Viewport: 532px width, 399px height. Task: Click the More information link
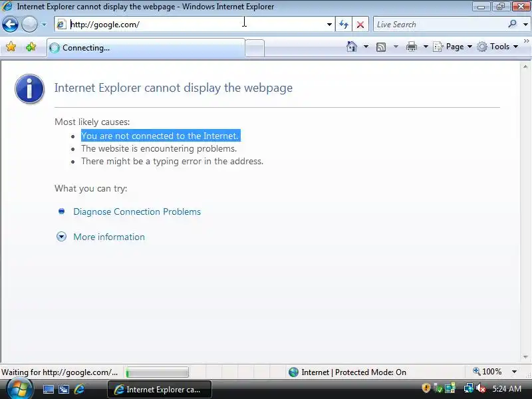pos(109,237)
